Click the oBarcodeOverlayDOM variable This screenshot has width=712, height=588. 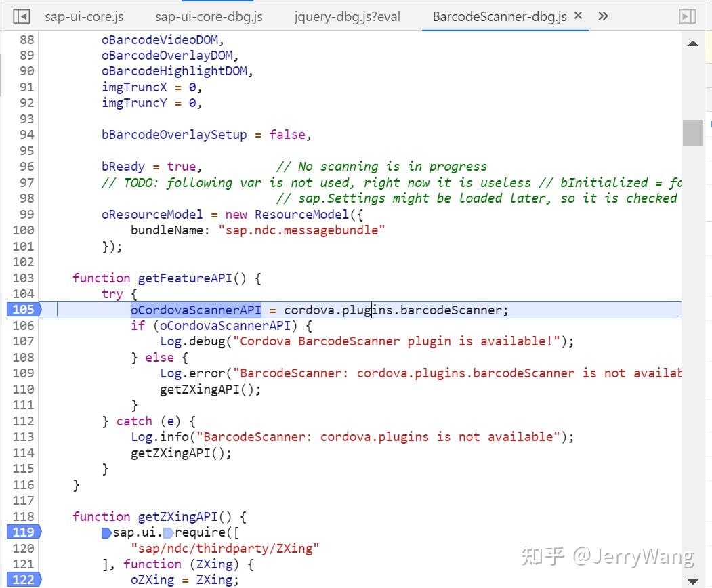point(167,55)
